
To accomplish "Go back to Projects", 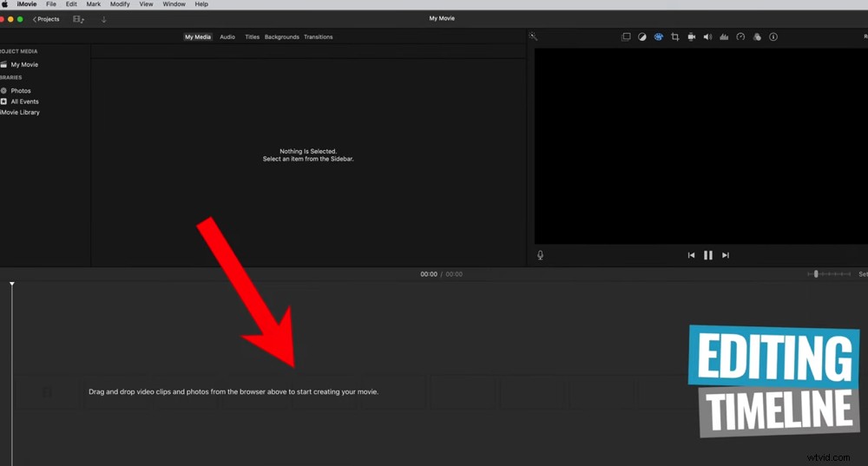I will (x=46, y=19).
